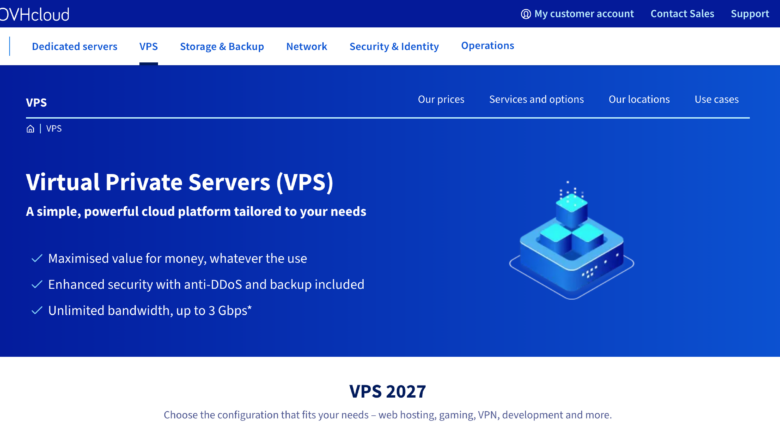Click the 'Choose the configuration that fits your needs' text
780x440 pixels.
pyautogui.click(x=388, y=415)
